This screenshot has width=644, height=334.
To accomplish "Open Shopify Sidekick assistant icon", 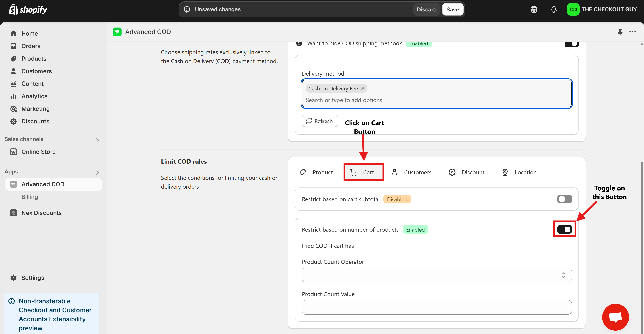I will click(x=534, y=9).
